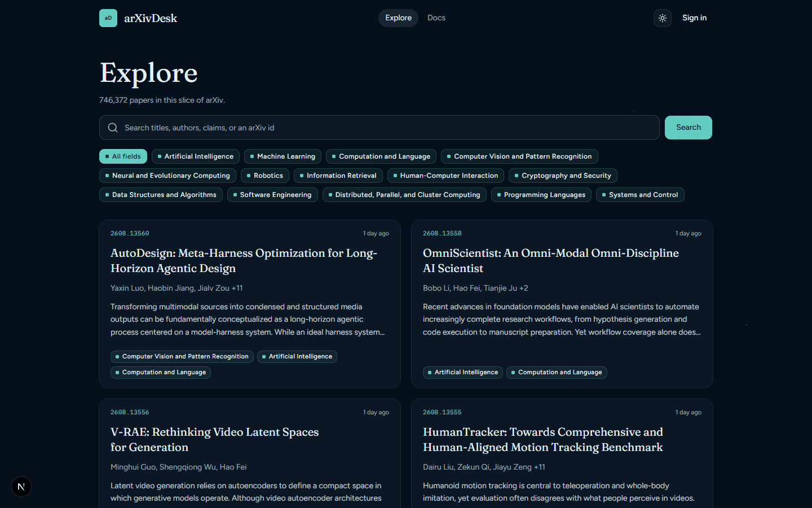Open the AutoDesign paper title
This screenshot has width=812, height=508.
pyautogui.click(x=244, y=261)
